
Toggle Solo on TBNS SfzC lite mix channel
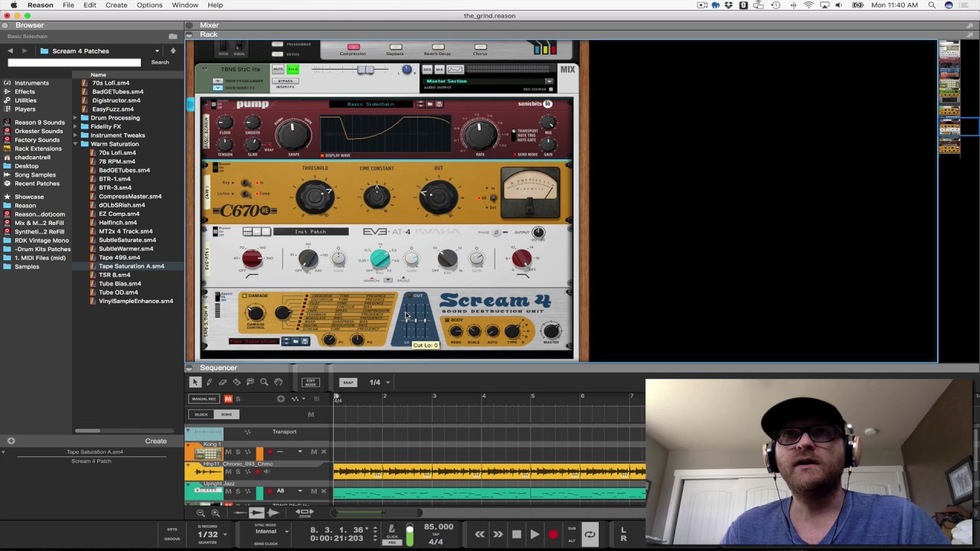(x=292, y=70)
